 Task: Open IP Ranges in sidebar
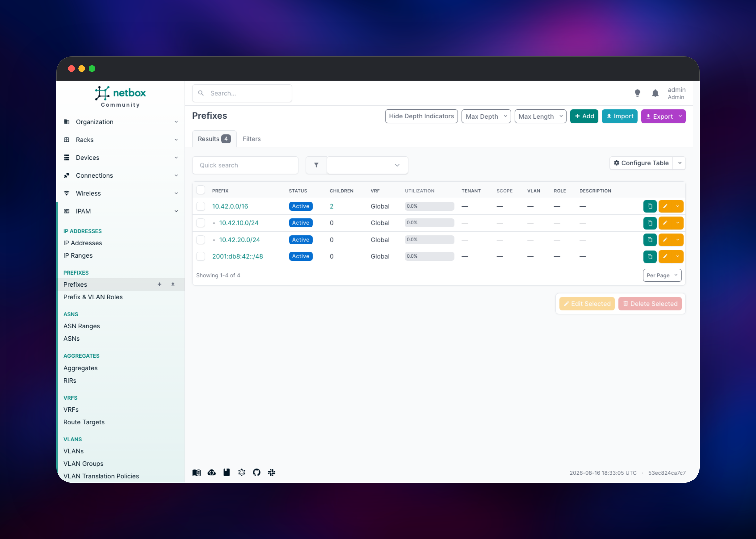pos(78,256)
